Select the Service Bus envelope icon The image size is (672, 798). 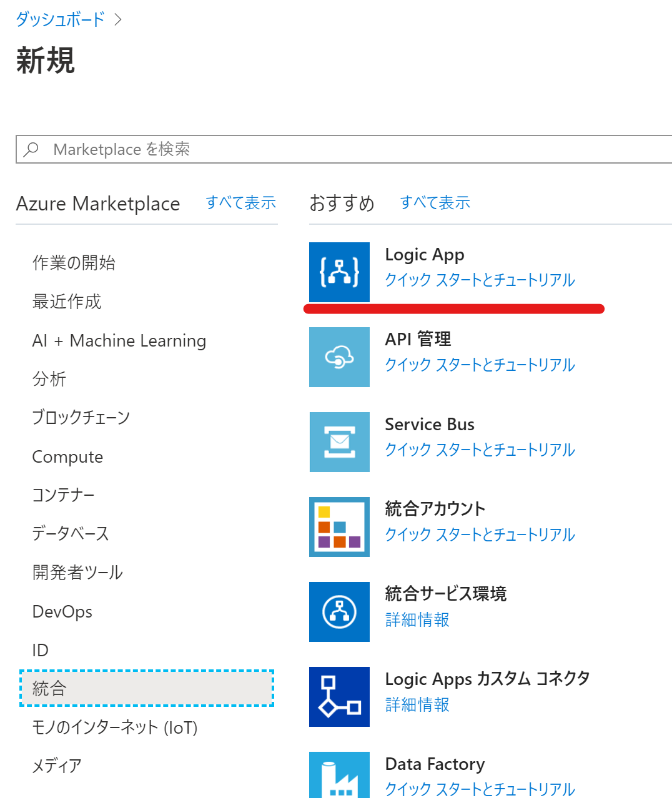339,442
